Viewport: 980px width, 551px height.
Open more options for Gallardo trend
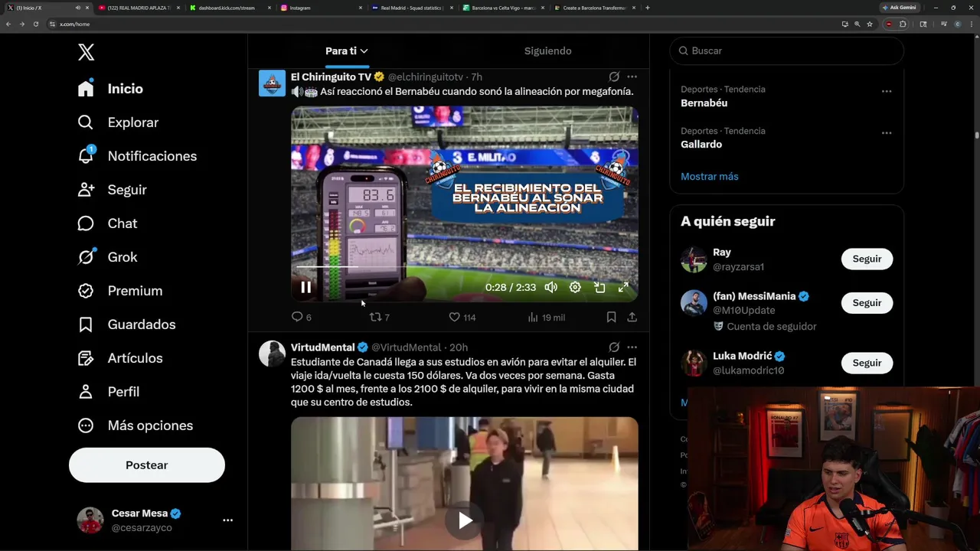click(x=887, y=132)
